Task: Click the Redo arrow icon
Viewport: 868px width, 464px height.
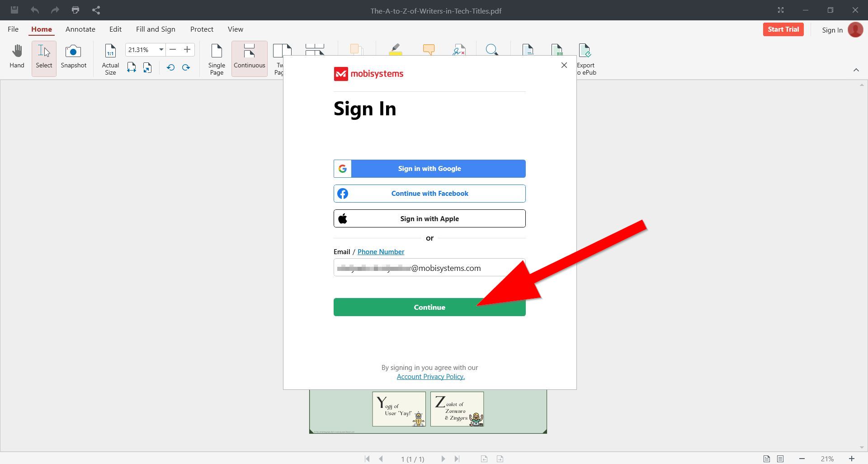Action: tap(55, 10)
